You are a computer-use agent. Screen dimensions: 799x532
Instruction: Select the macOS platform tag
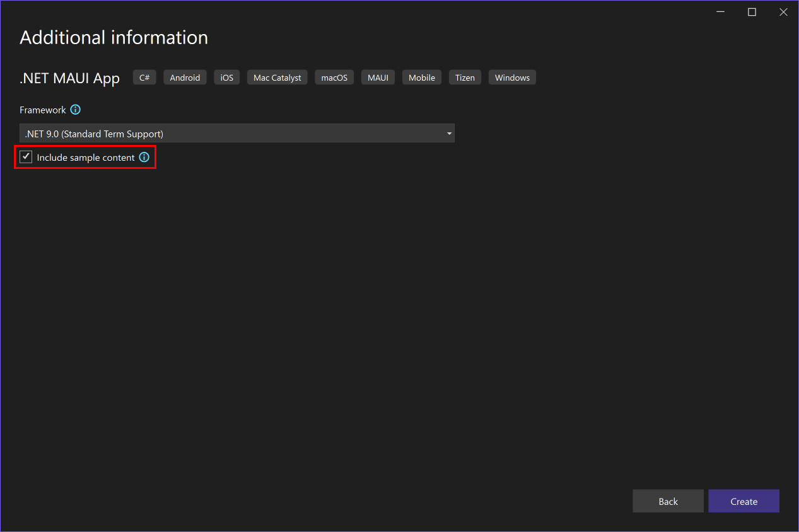[334, 77]
